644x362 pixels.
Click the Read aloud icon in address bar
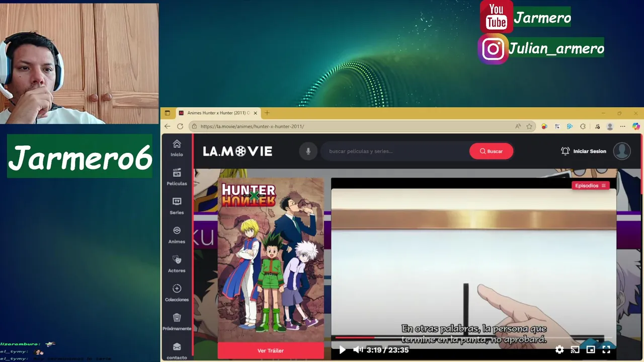click(518, 127)
